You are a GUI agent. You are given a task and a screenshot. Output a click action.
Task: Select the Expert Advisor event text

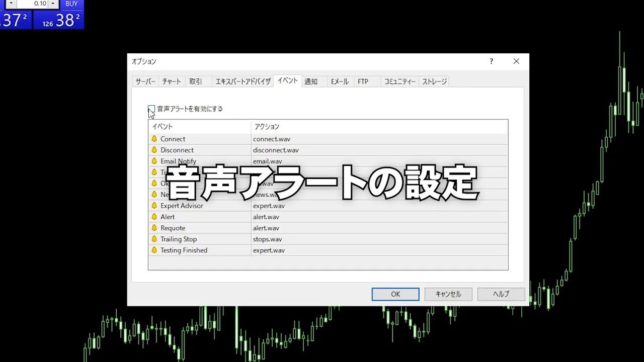point(182,206)
